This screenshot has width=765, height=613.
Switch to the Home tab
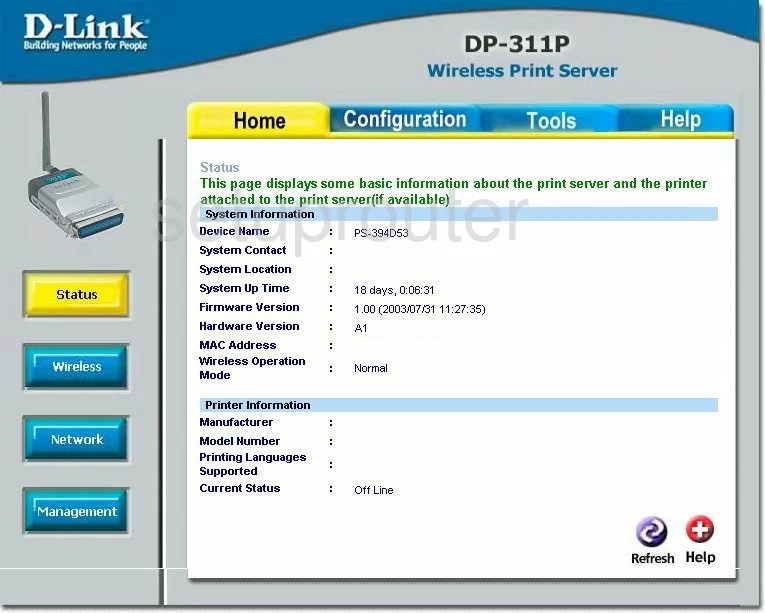point(259,121)
